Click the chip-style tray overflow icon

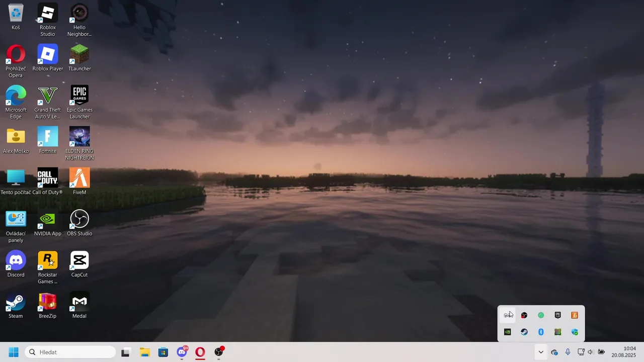pos(557,332)
